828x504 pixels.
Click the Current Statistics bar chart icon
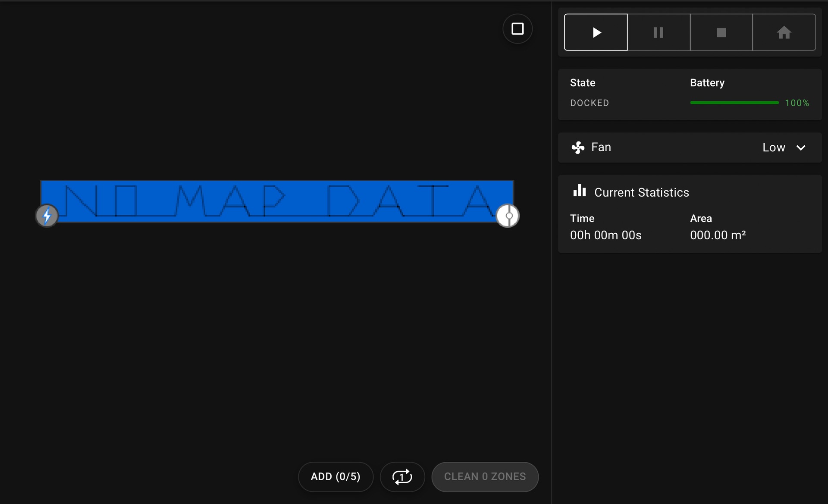point(579,191)
